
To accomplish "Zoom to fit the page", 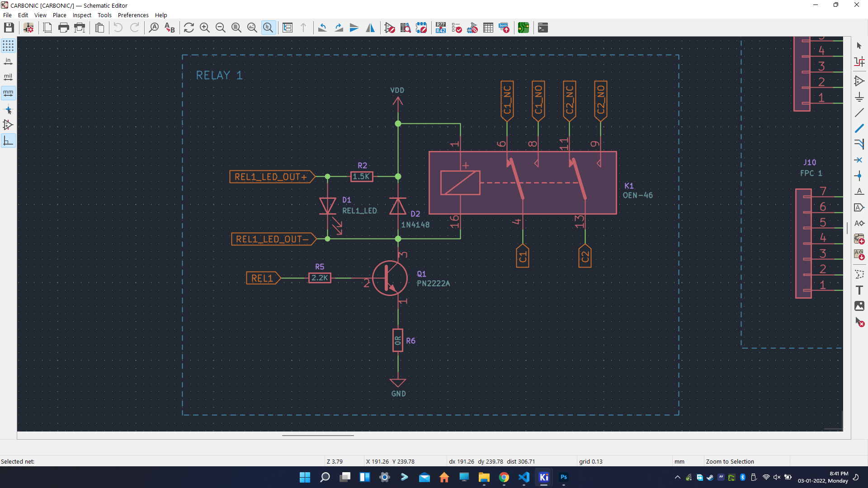I will (236, 28).
